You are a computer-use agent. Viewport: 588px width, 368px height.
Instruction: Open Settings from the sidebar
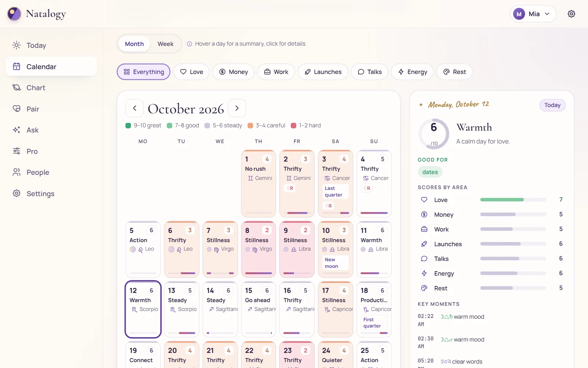click(x=51, y=194)
